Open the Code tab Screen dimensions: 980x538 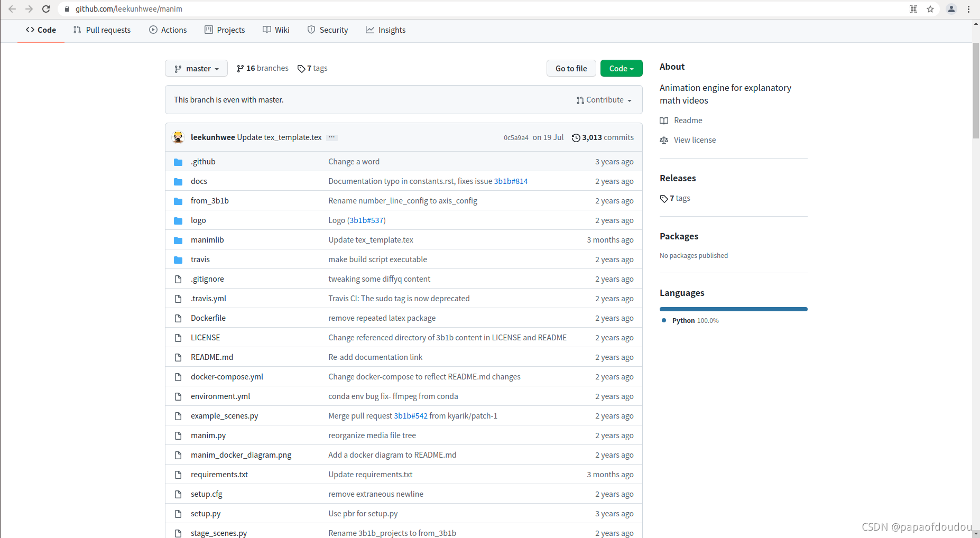coord(41,30)
